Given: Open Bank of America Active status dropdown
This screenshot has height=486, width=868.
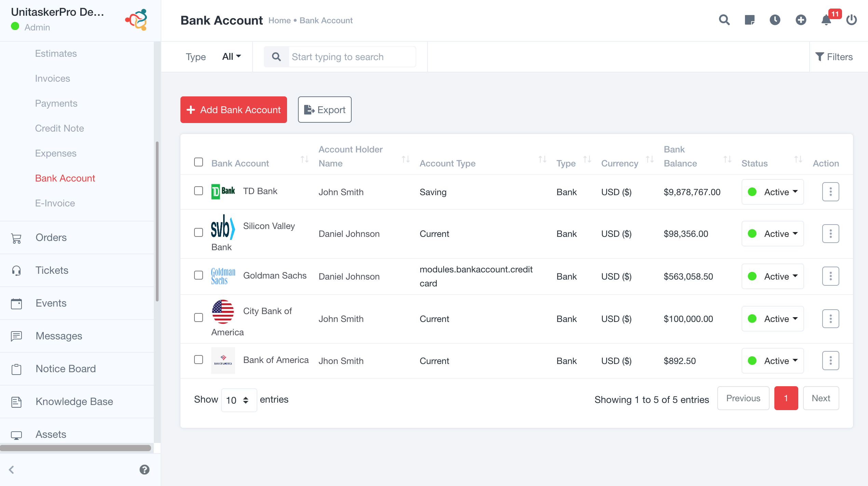Looking at the screenshot, I should click(772, 361).
